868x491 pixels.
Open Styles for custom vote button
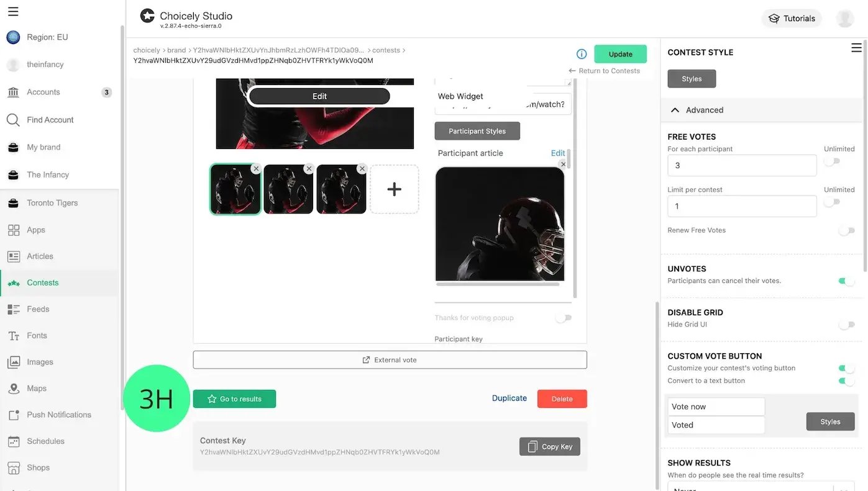[830, 422]
